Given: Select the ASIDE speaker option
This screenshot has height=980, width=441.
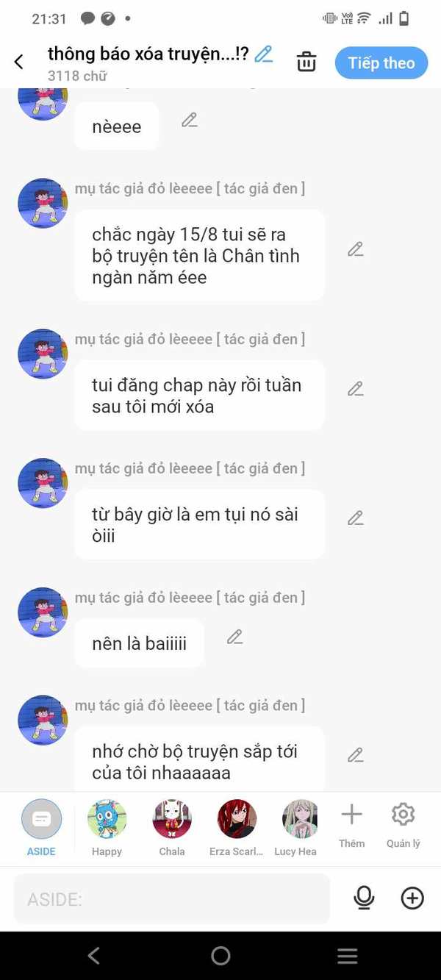Looking at the screenshot, I should click(x=41, y=828).
